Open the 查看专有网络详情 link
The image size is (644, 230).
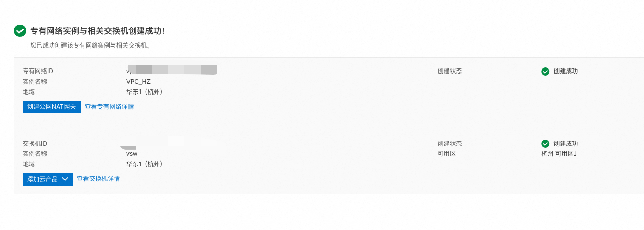coord(109,107)
